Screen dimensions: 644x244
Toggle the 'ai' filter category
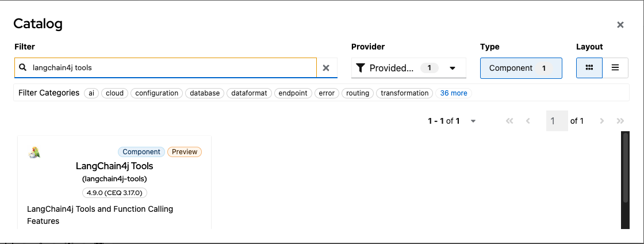click(91, 93)
